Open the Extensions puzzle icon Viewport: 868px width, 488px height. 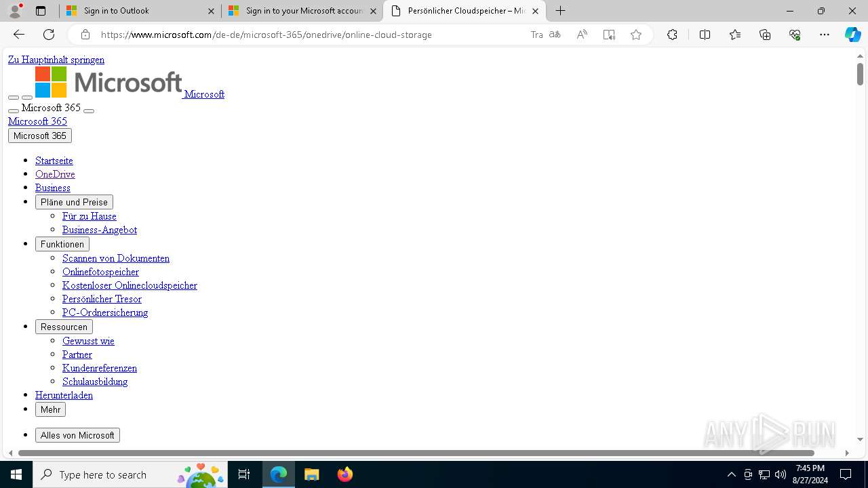click(x=672, y=35)
